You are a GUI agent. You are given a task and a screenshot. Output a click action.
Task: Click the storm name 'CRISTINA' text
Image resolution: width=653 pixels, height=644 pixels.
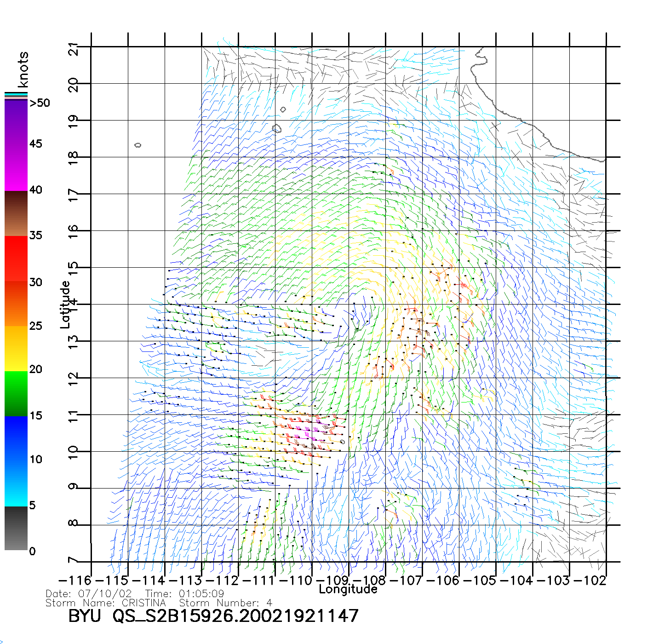click(143, 603)
